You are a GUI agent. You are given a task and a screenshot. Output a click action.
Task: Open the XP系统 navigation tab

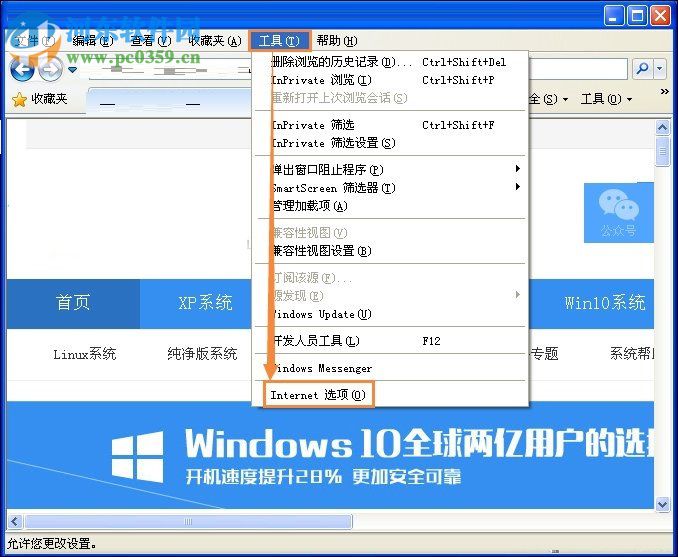point(205,303)
